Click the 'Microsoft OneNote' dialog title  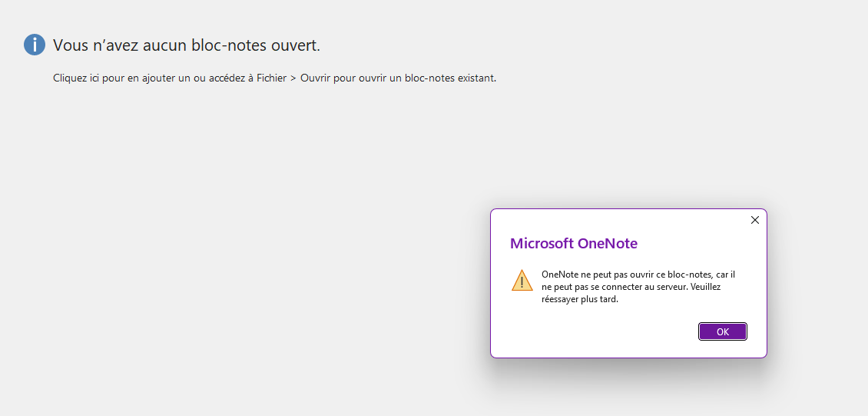coord(574,243)
